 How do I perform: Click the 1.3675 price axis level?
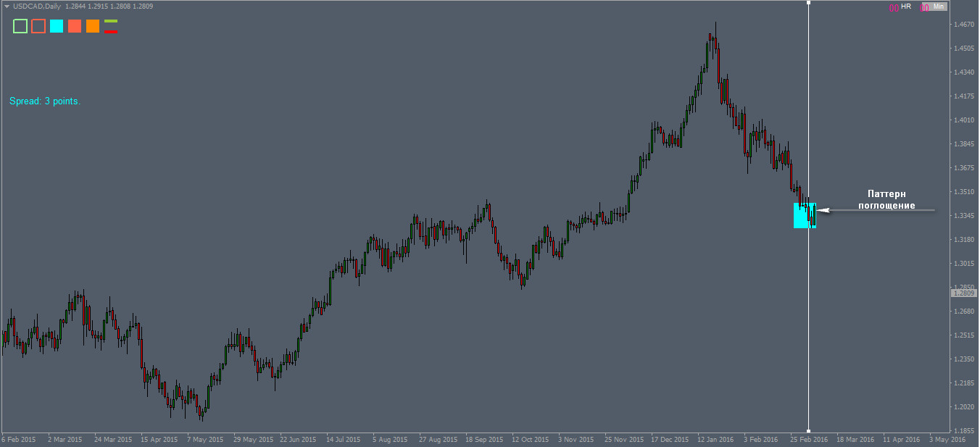coord(965,168)
